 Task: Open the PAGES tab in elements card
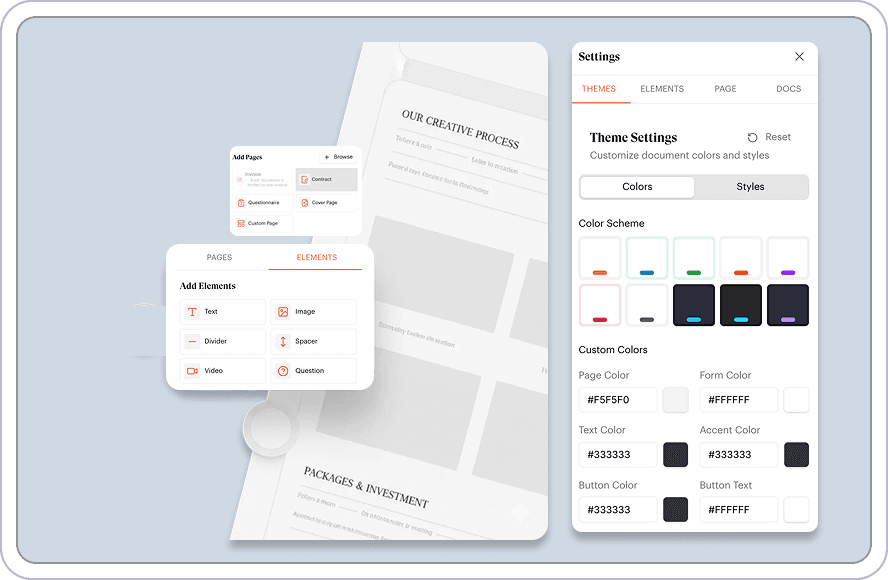click(x=219, y=258)
